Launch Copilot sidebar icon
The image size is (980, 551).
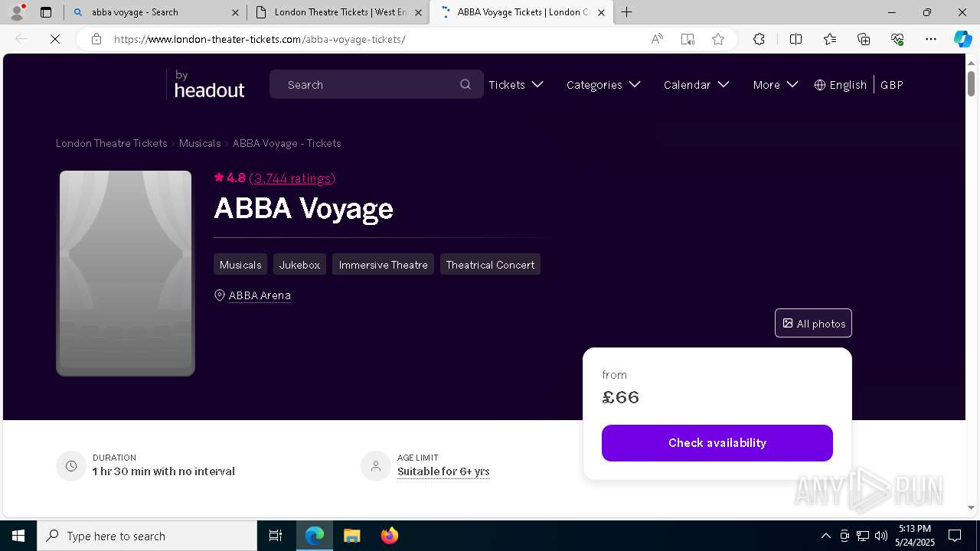pyautogui.click(x=962, y=39)
